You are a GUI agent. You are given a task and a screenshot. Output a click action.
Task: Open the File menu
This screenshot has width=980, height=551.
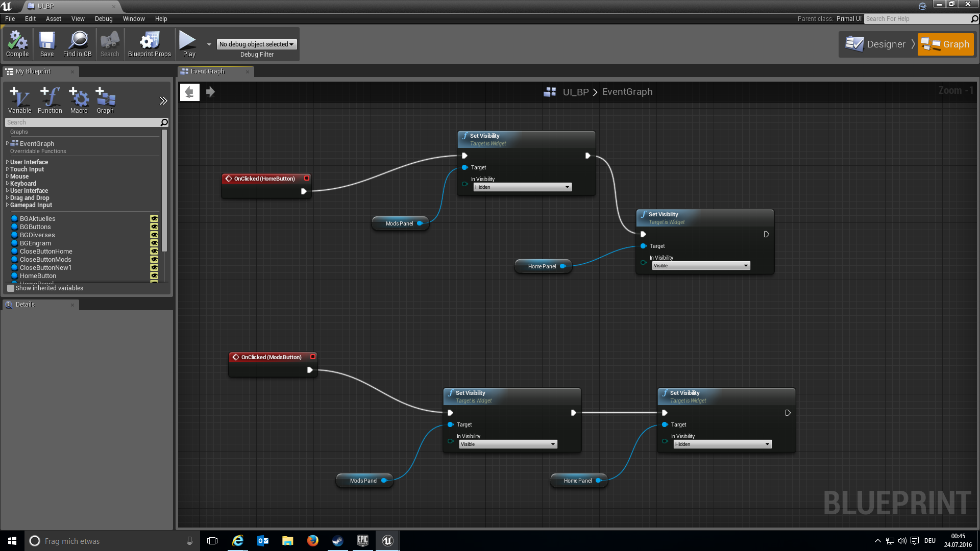10,19
